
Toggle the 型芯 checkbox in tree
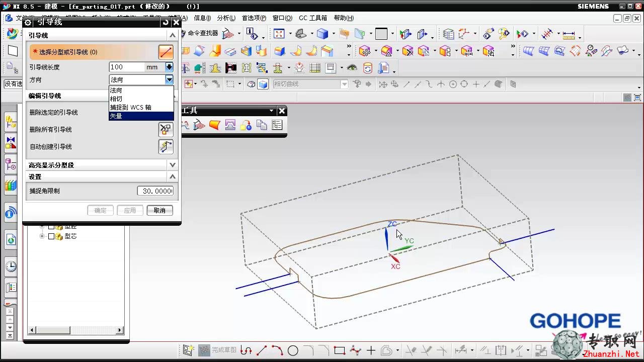coord(51,236)
